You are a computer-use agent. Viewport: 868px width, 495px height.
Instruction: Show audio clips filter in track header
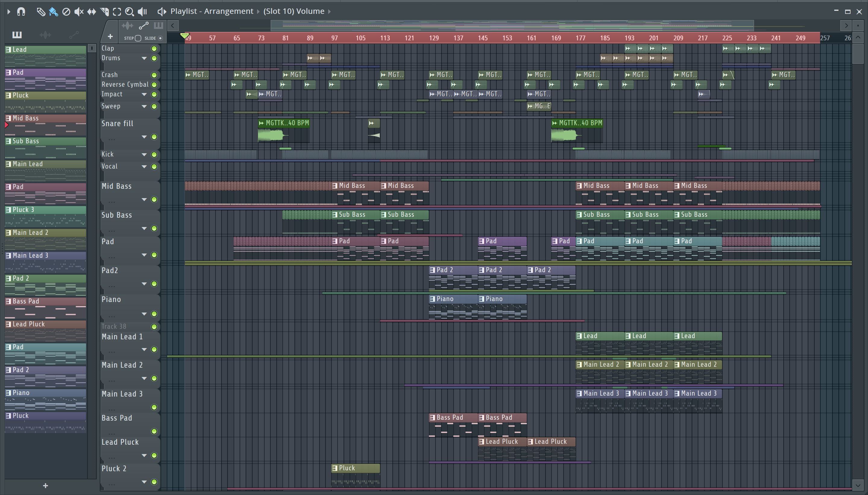pos(127,26)
